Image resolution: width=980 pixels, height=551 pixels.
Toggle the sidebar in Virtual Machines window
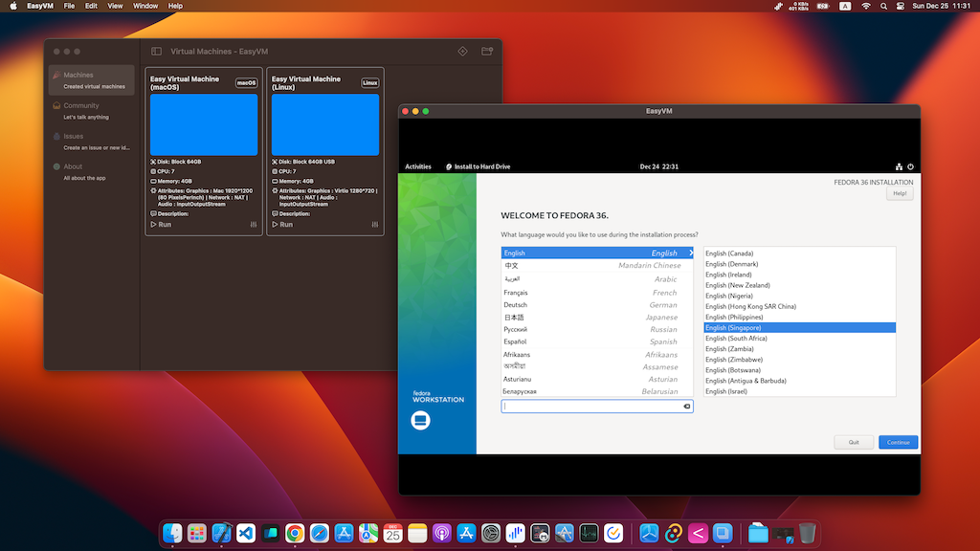[156, 52]
